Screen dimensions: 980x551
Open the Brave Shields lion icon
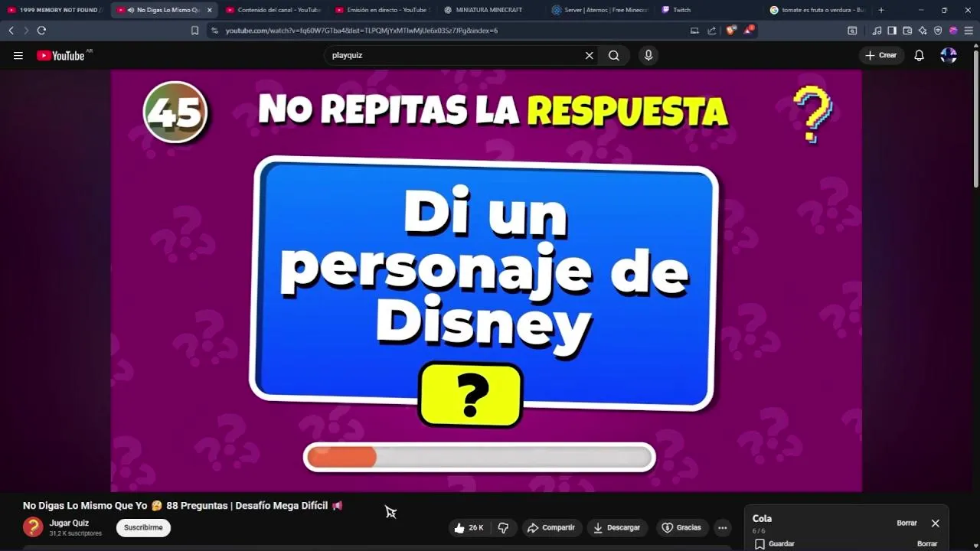(x=730, y=31)
